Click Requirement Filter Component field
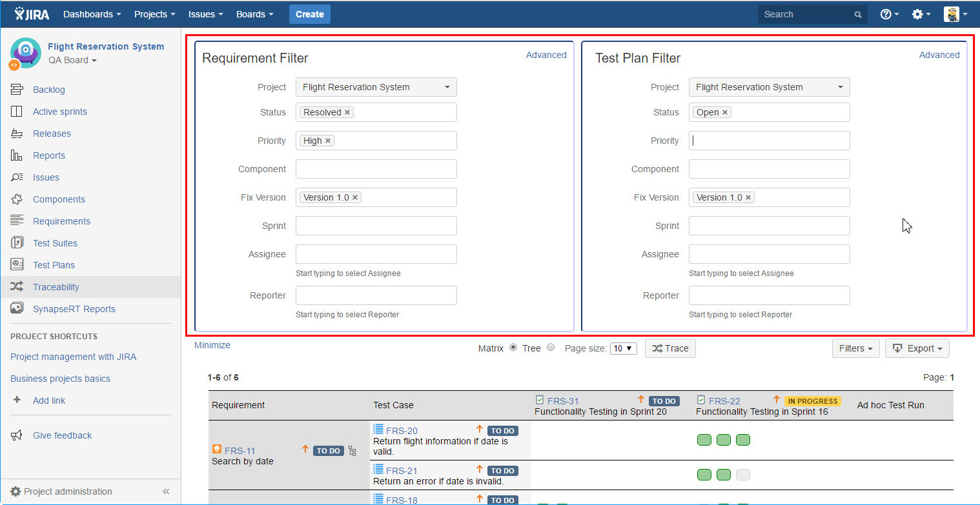 376,169
